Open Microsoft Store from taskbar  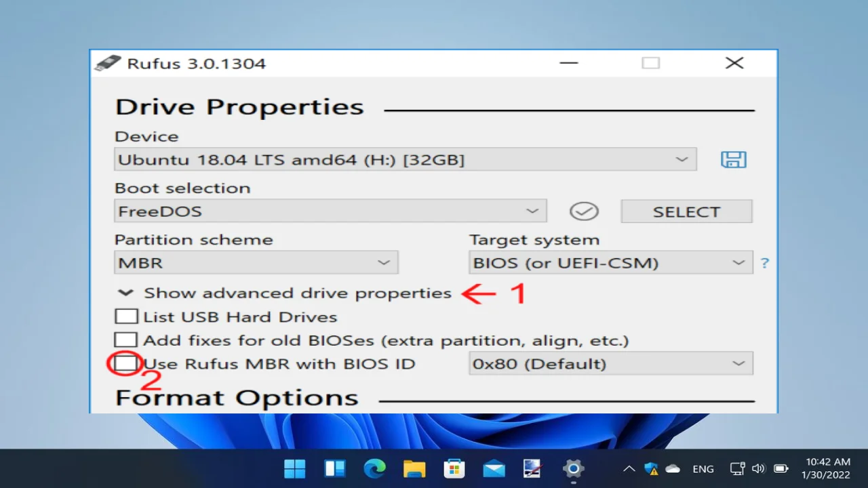454,468
